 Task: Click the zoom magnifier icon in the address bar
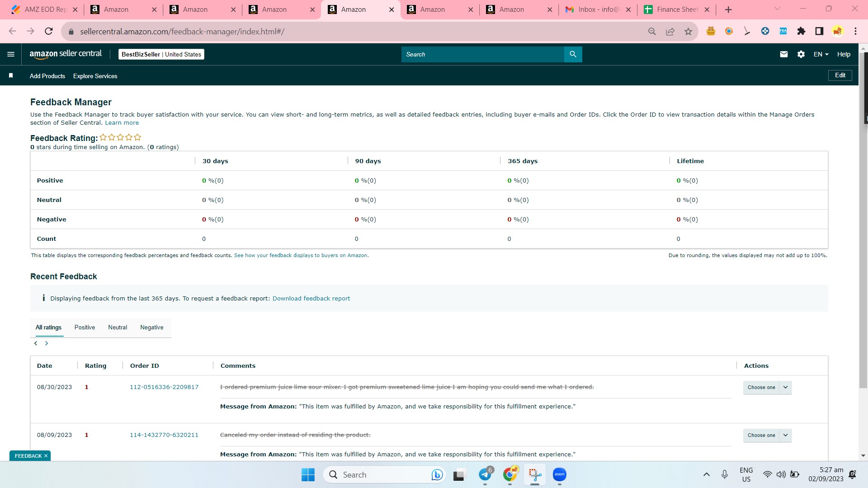[x=652, y=31]
